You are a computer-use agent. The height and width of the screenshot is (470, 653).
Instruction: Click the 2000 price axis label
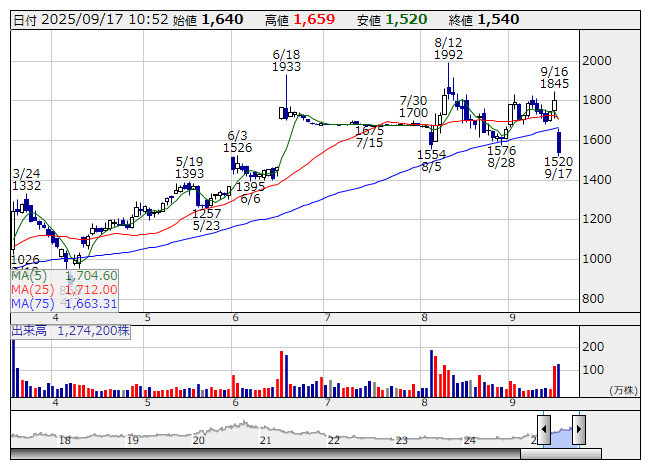point(597,61)
